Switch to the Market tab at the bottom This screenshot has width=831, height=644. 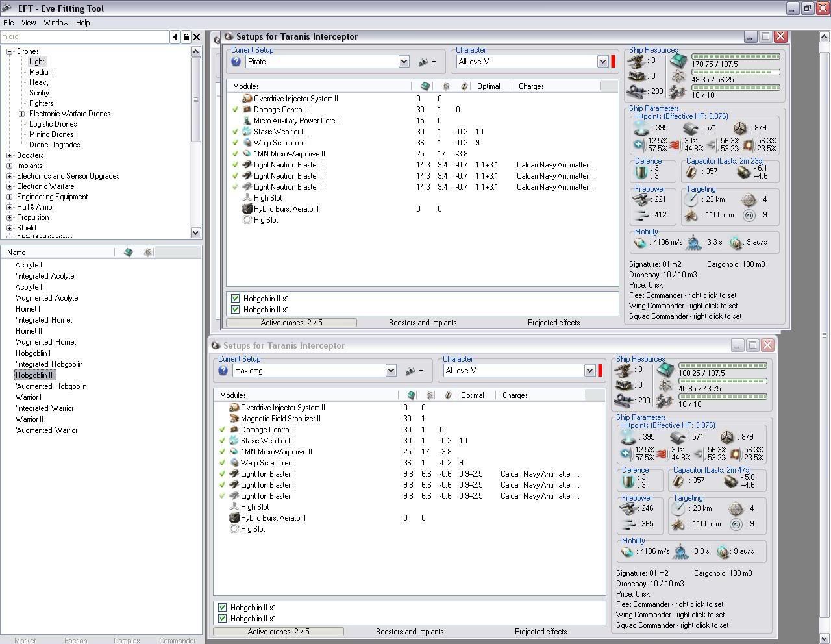pyautogui.click(x=25, y=640)
